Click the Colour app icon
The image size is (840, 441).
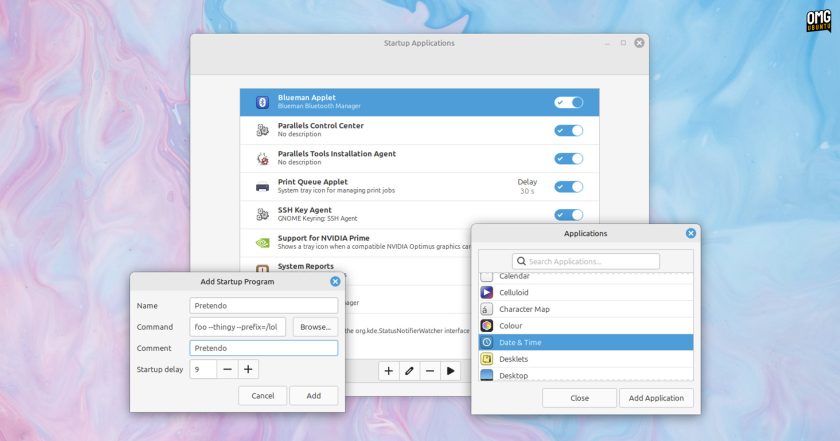[x=486, y=325]
